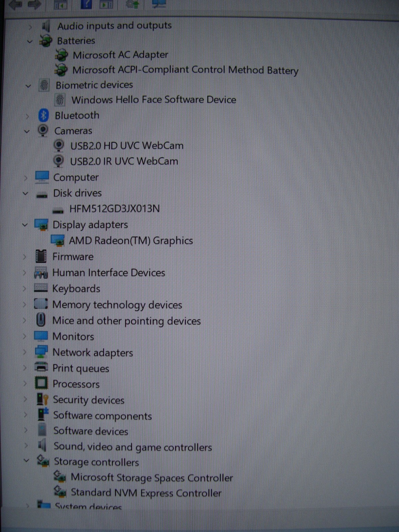Click the Audio inputs and outputs speaker icon
Viewport: 399px width, 532px height.
(x=46, y=26)
